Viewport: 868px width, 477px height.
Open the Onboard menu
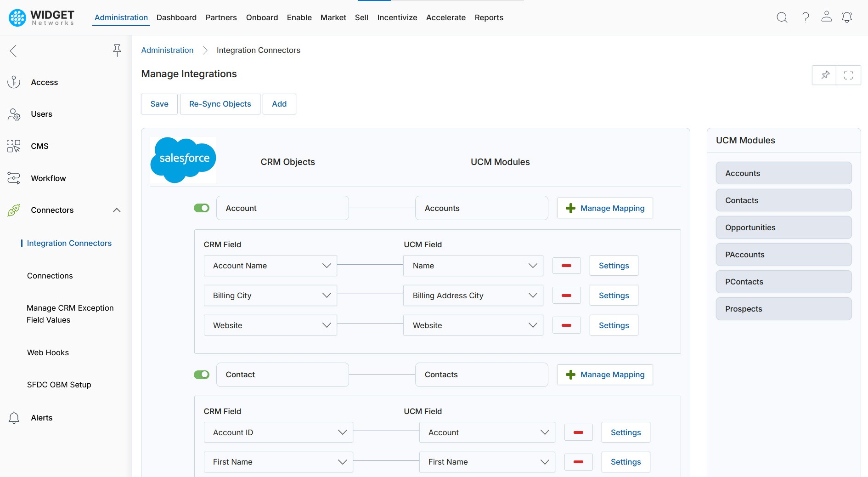(x=262, y=17)
